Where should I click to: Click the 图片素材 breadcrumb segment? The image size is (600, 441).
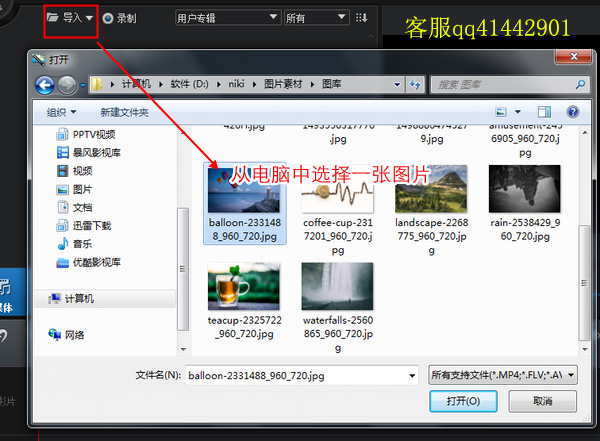[283, 84]
